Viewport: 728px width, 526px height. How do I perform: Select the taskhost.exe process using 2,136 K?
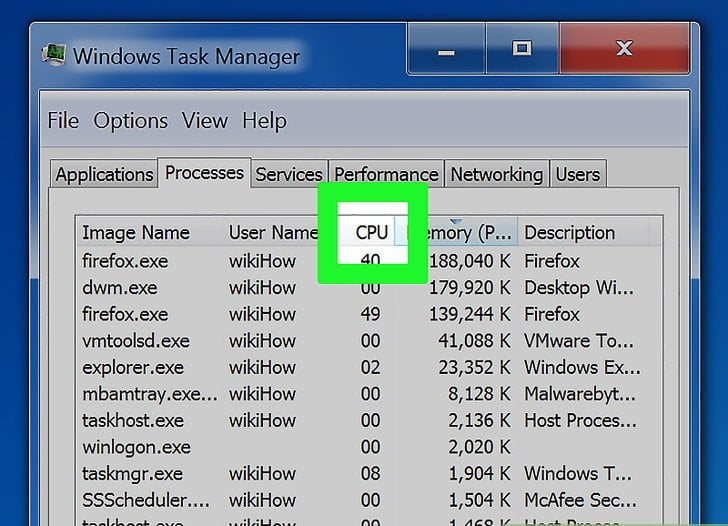(369, 421)
